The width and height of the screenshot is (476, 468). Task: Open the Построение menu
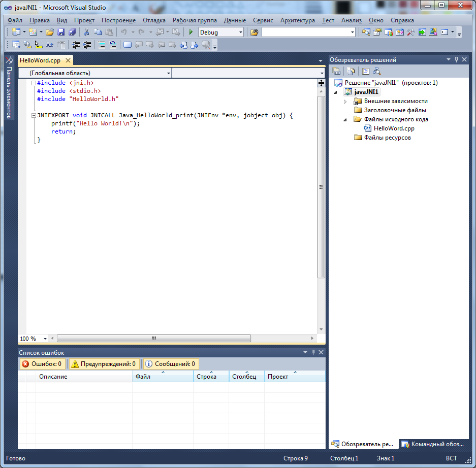click(x=119, y=20)
